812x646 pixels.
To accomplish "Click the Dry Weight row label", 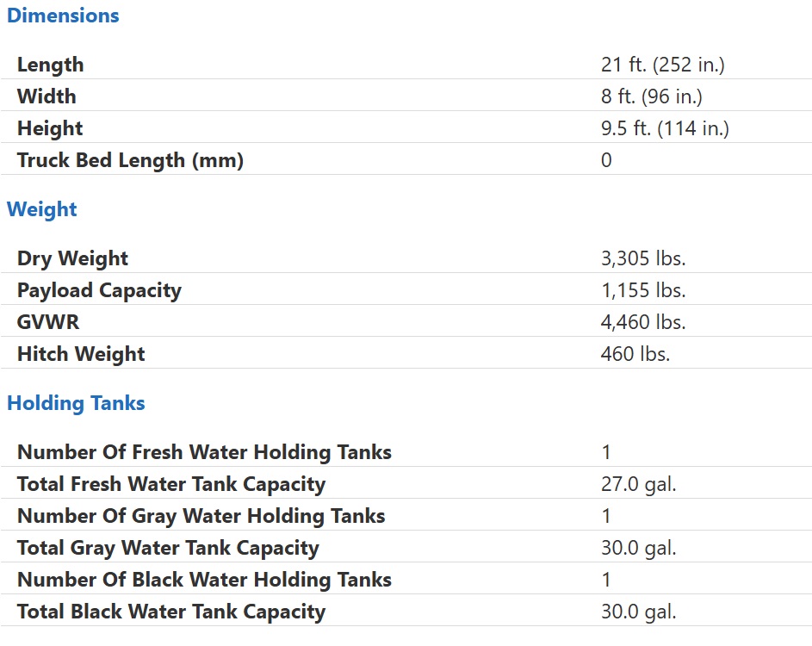I will coord(72,258).
